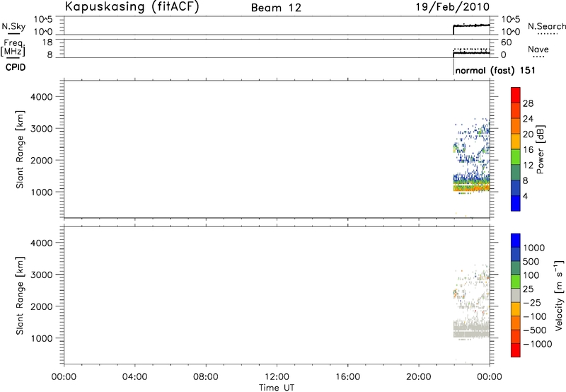
Task: Click the "04:00" time axis label
Action: click(134, 377)
